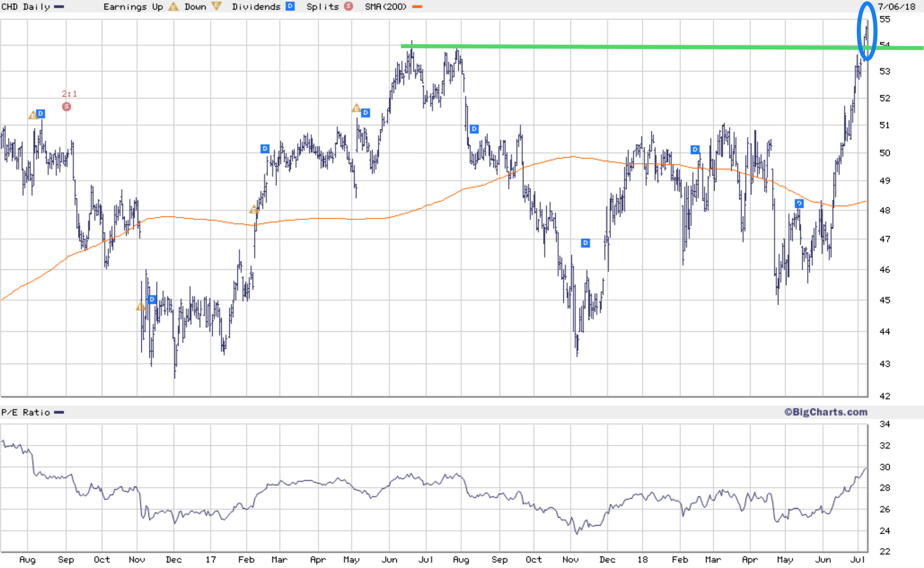Click the Dividends D legend icon

290,6
